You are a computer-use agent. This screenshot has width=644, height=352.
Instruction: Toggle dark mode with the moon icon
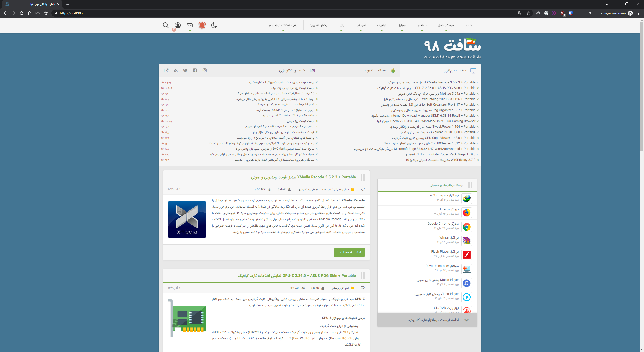pos(214,25)
